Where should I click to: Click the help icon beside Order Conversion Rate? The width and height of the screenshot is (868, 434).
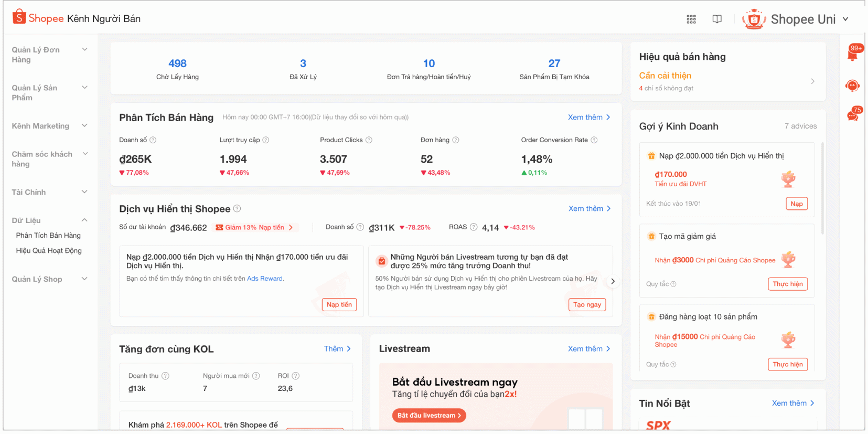594,140
